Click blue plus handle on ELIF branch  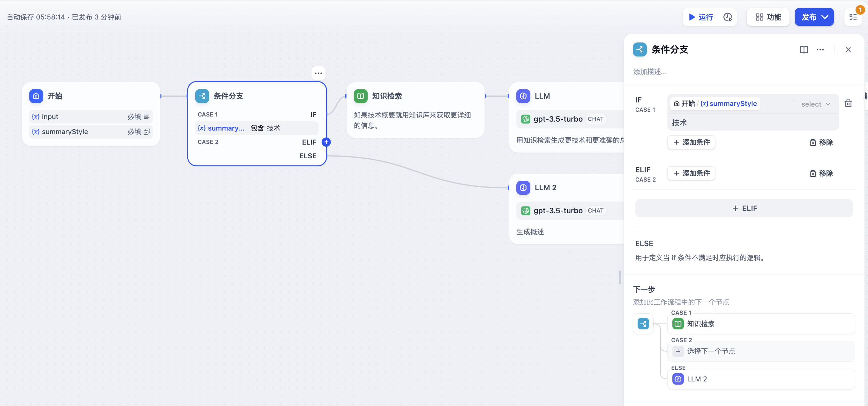(x=326, y=142)
